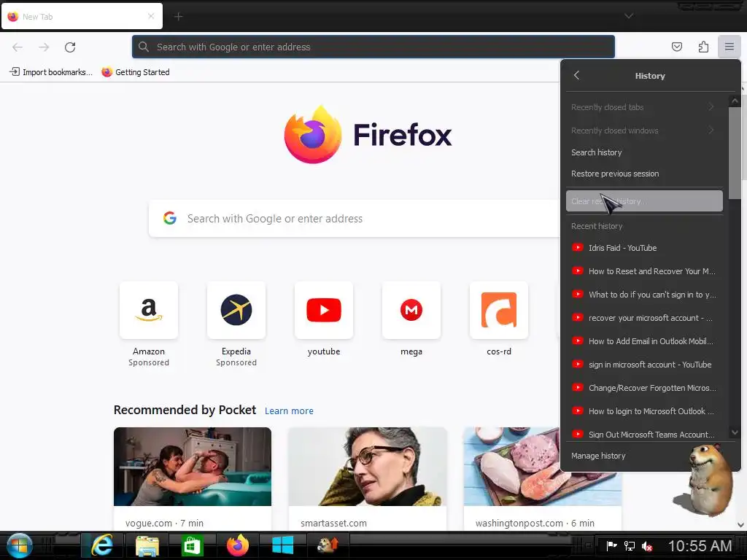
Task: Click History panel scrollbar down arrow
Action: [735, 432]
